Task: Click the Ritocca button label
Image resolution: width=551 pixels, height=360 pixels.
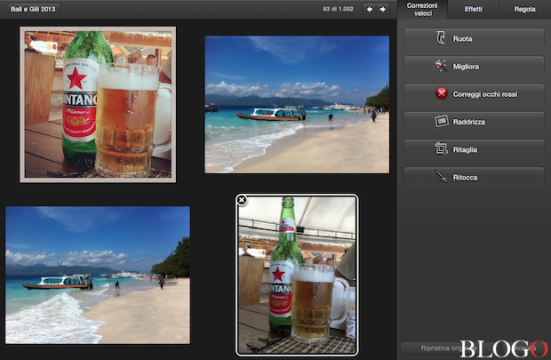Action: point(465,178)
